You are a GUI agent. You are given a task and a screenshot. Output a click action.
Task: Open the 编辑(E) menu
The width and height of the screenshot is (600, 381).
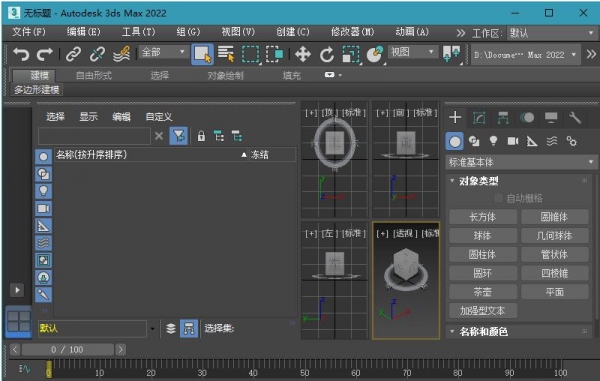tap(83, 32)
